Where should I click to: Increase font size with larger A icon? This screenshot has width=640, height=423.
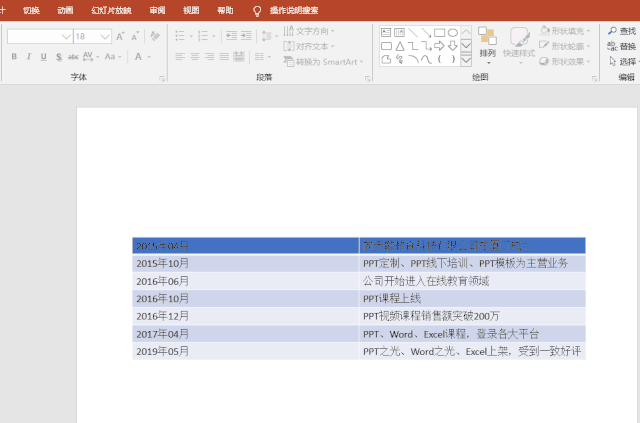[x=120, y=36]
